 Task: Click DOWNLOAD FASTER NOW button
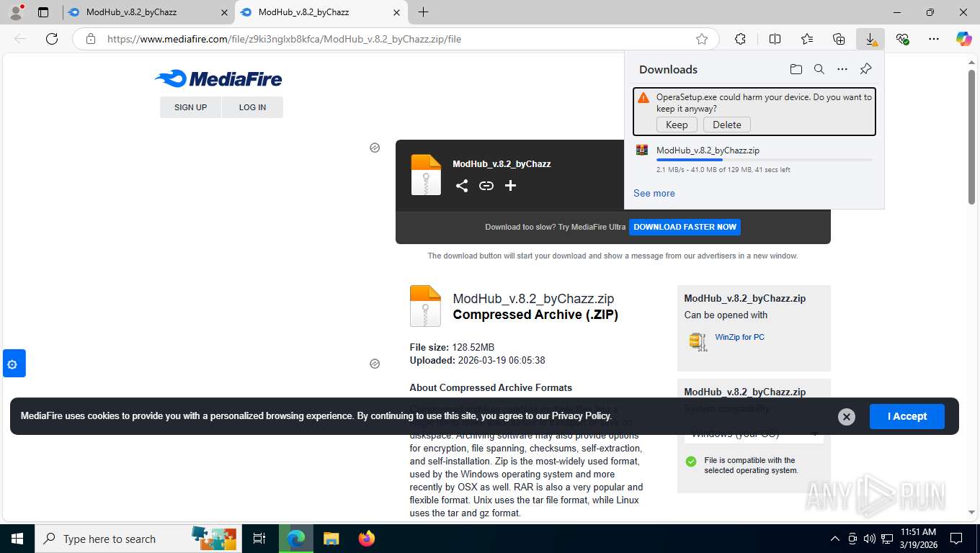coord(685,227)
